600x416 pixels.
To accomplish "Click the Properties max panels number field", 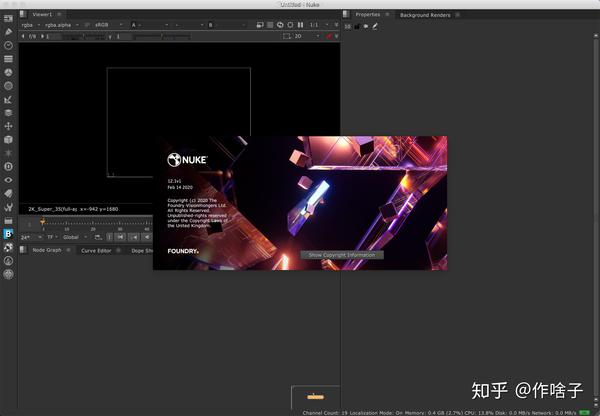I will (347, 26).
